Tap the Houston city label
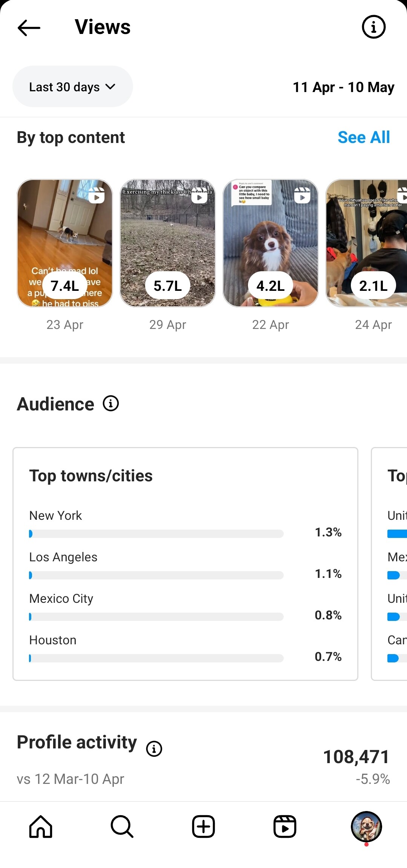The width and height of the screenshot is (407, 868). (x=53, y=640)
